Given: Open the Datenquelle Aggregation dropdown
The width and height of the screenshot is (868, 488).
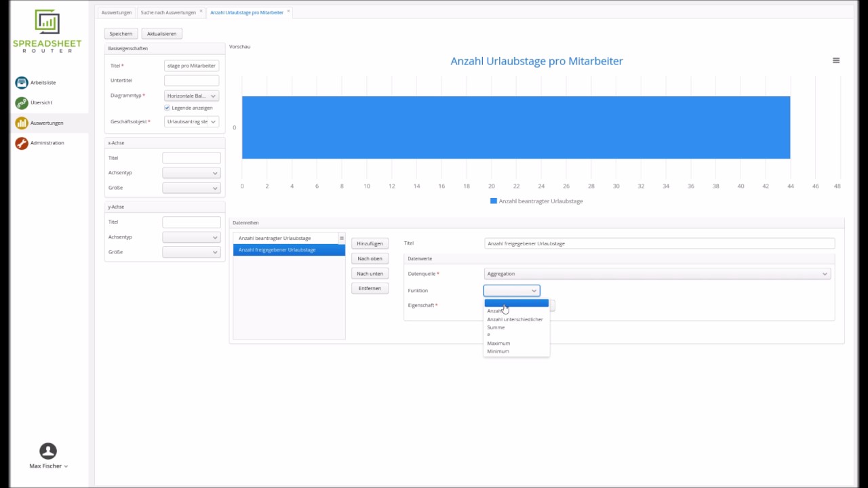Looking at the screenshot, I should pos(657,274).
